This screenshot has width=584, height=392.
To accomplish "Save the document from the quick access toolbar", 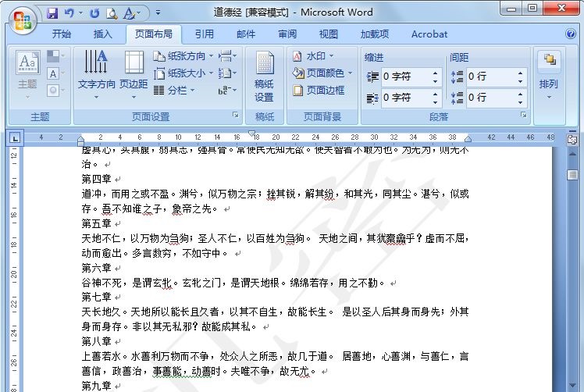I will point(52,13).
